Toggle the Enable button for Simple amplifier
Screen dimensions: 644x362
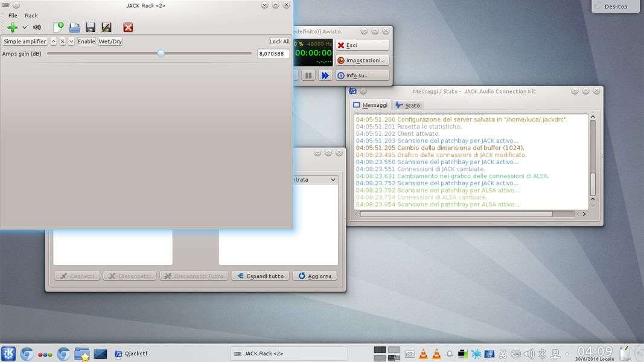[86, 42]
